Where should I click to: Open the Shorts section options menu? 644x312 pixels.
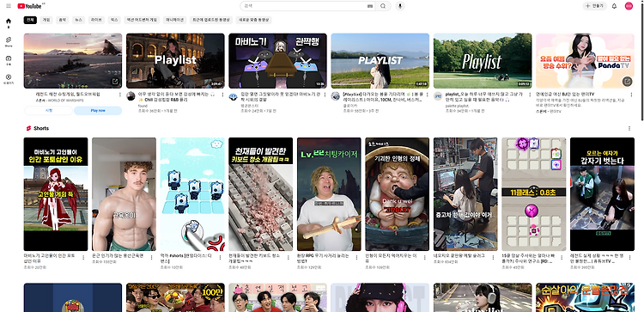[629, 128]
